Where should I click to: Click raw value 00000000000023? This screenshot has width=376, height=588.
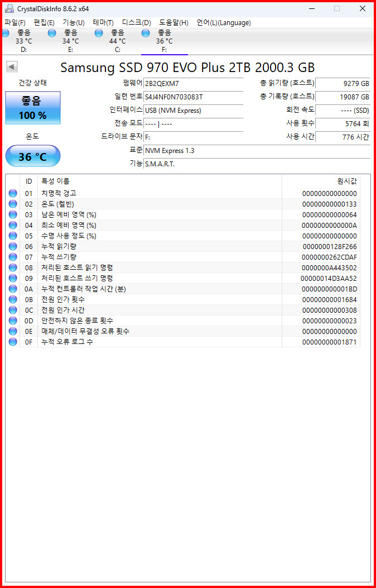pyautogui.click(x=329, y=321)
